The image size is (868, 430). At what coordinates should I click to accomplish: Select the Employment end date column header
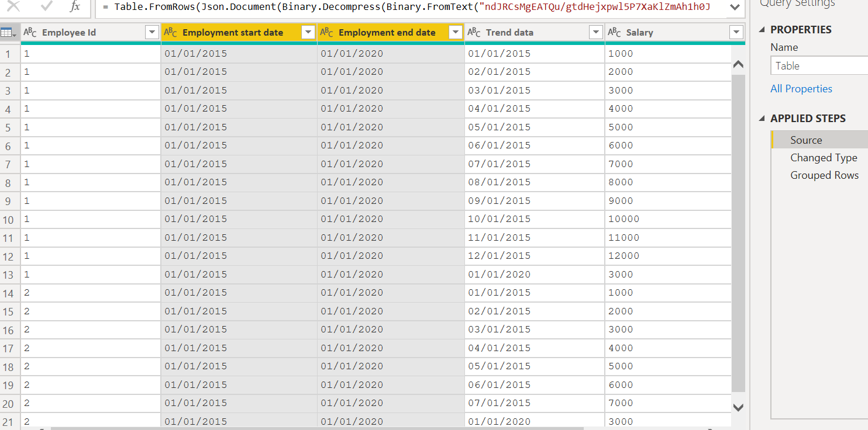391,33
